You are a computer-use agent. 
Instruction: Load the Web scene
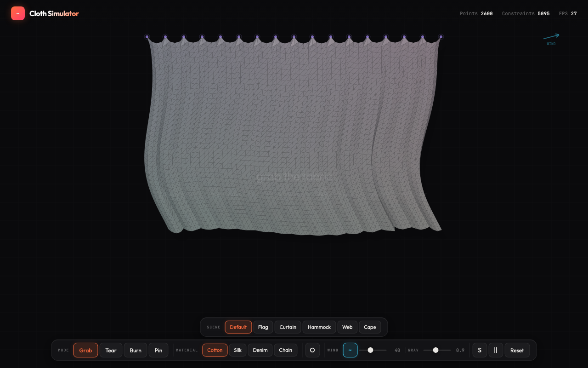pyautogui.click(x=347, y=327)
